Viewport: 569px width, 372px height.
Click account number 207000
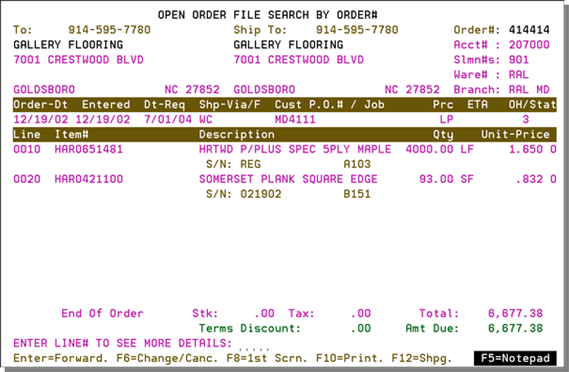point(529,45)
